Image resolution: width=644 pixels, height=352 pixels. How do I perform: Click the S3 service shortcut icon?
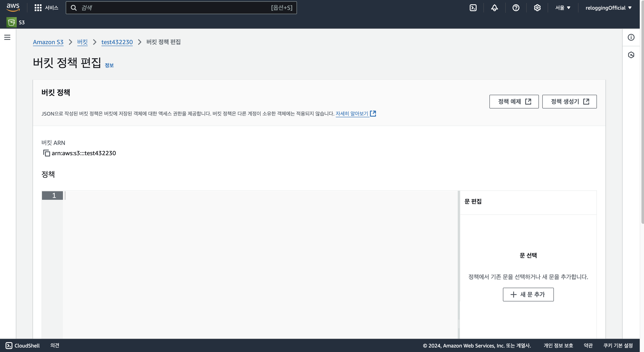pos(12,22)
